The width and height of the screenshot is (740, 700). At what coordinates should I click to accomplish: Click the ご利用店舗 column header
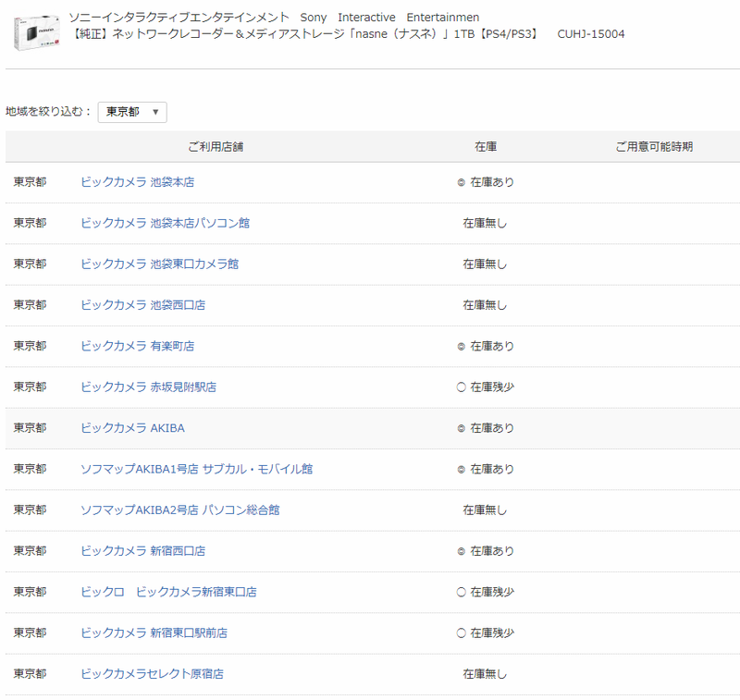click(216, 147)
